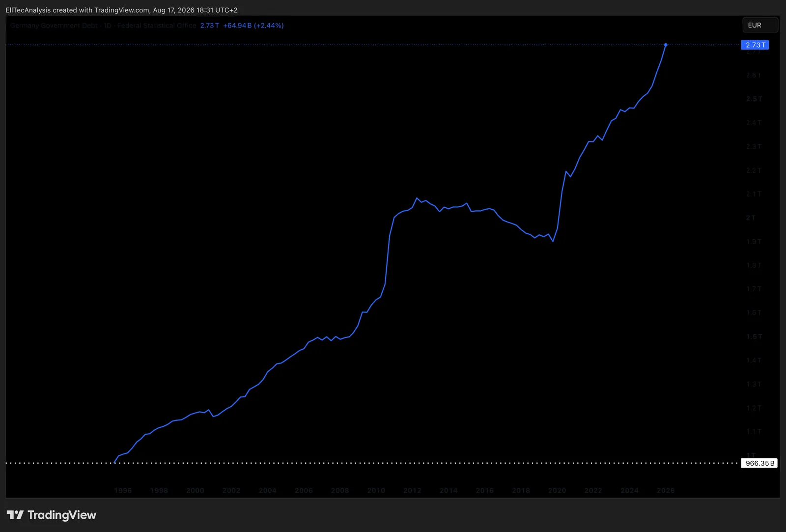Click the 2012 time axis label

tap(412, 490)
